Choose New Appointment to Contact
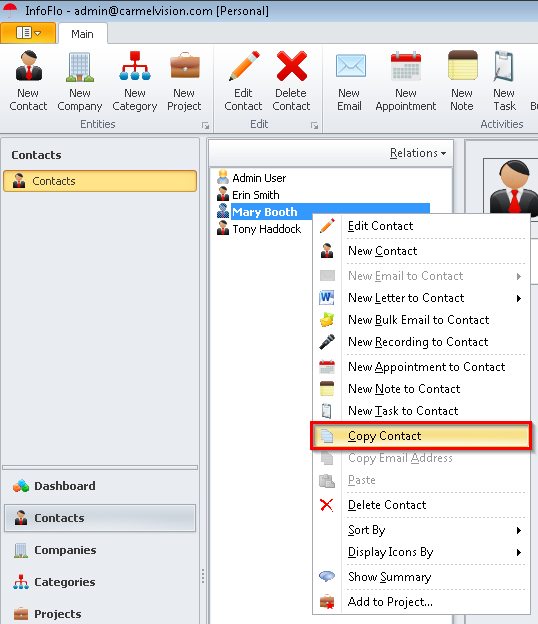 click(x=421, y=367)
